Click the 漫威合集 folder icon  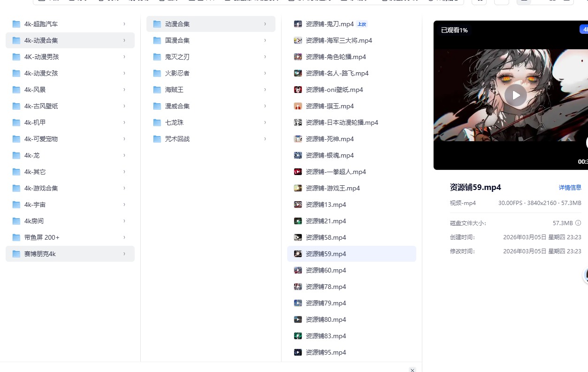(x=157, y=106)
